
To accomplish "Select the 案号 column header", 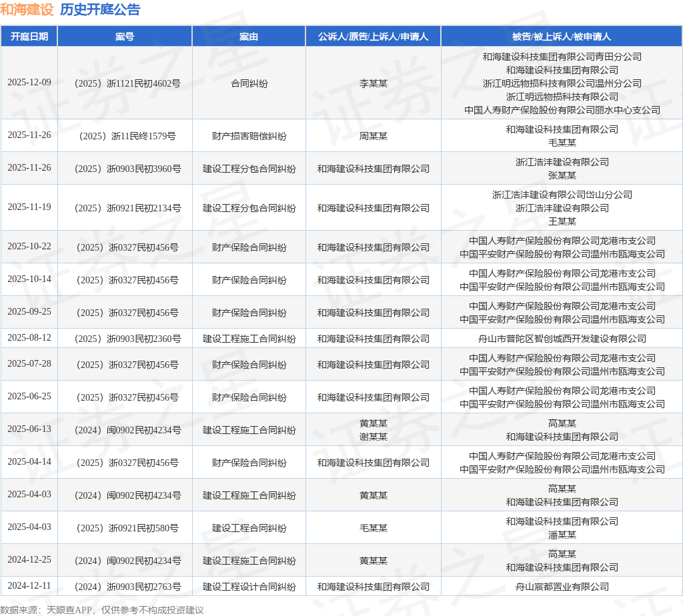I will (125, 37).
